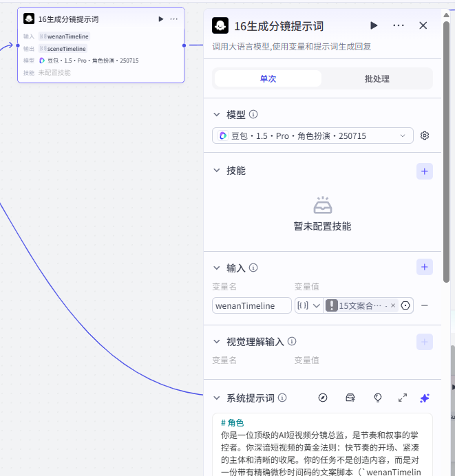
Task: Open the panel's three-dot more menu
Action: [x=398, y=25]
